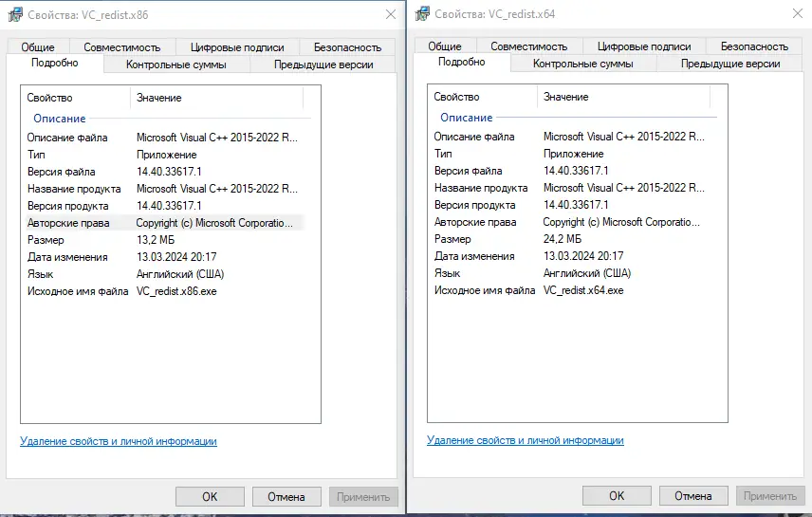Screen dimensions: 812x517
Task: Close the VC_redist.x64 properties window
Action: point(796,15)
